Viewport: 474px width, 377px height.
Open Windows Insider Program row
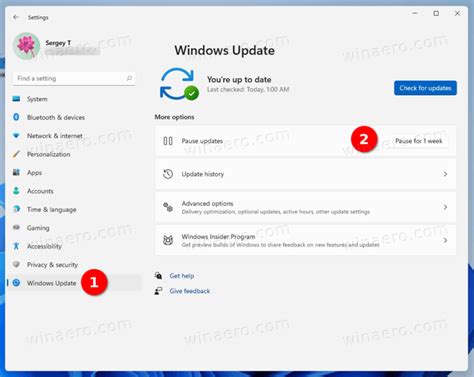305,240
